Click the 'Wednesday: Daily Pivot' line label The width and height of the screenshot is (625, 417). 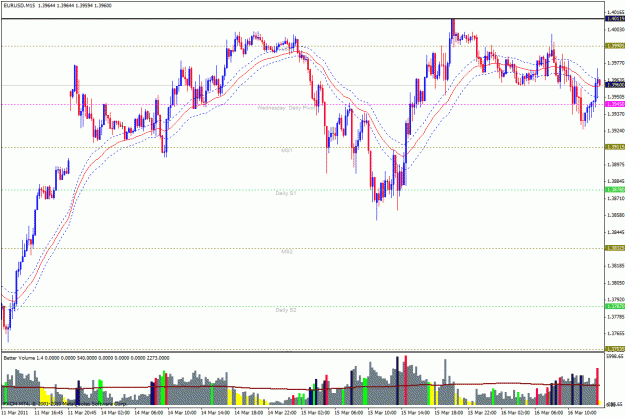pyautogui.click(x=286, y=108)
